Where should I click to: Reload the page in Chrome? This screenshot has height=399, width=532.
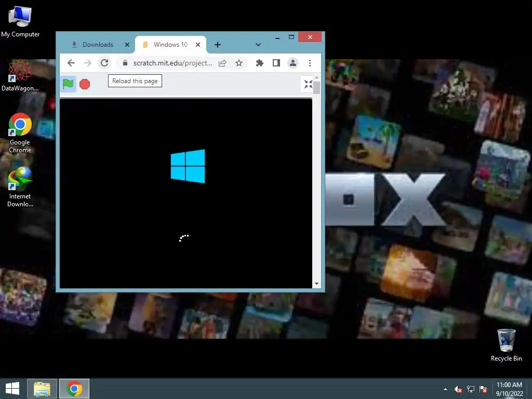pos(104,63)
